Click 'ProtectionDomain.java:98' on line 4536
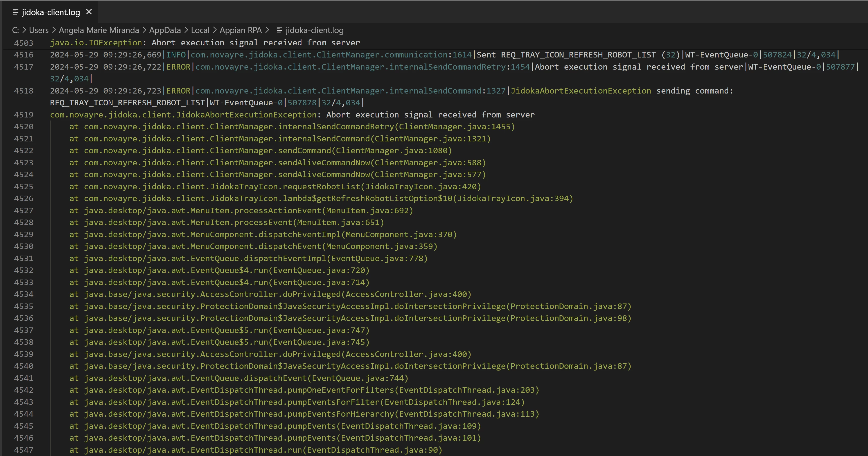 568,318
